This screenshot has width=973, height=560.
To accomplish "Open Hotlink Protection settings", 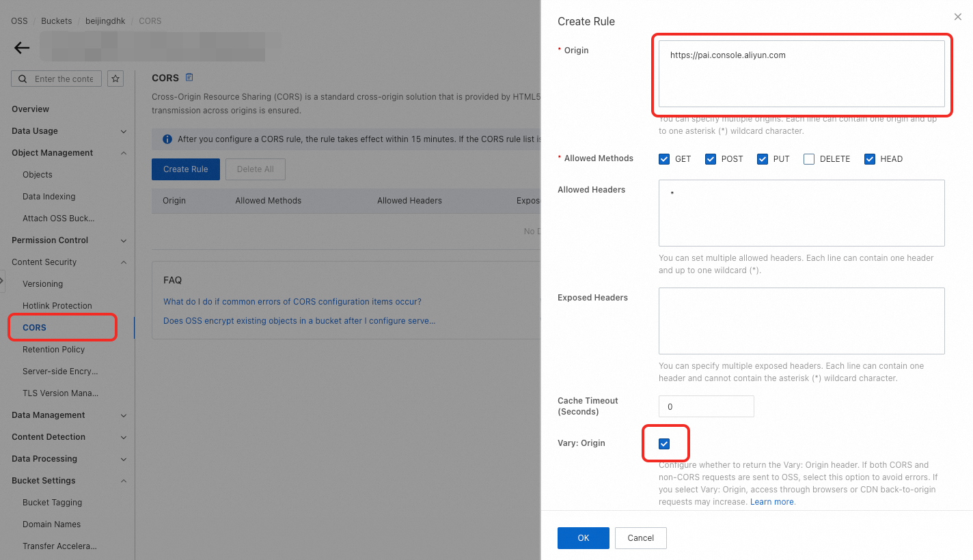I will 57,306.
